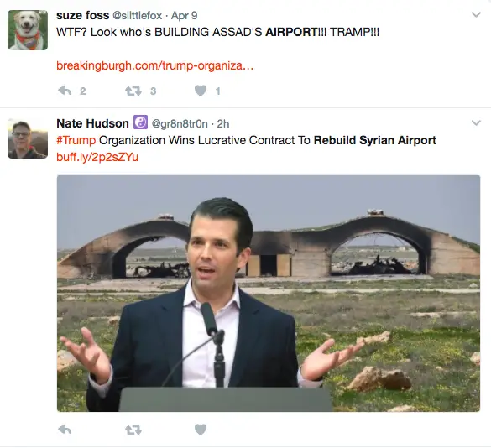Open the breakingburgh.com article link
Viewport: 491px width, 448px height.
click(154, 65)
